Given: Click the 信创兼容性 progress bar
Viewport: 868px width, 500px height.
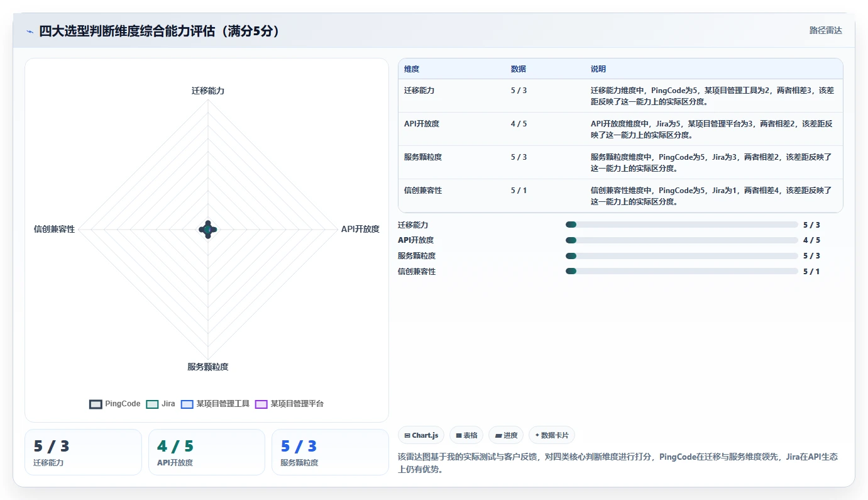Looking at the screenshot, I should [x=682, y=271].
